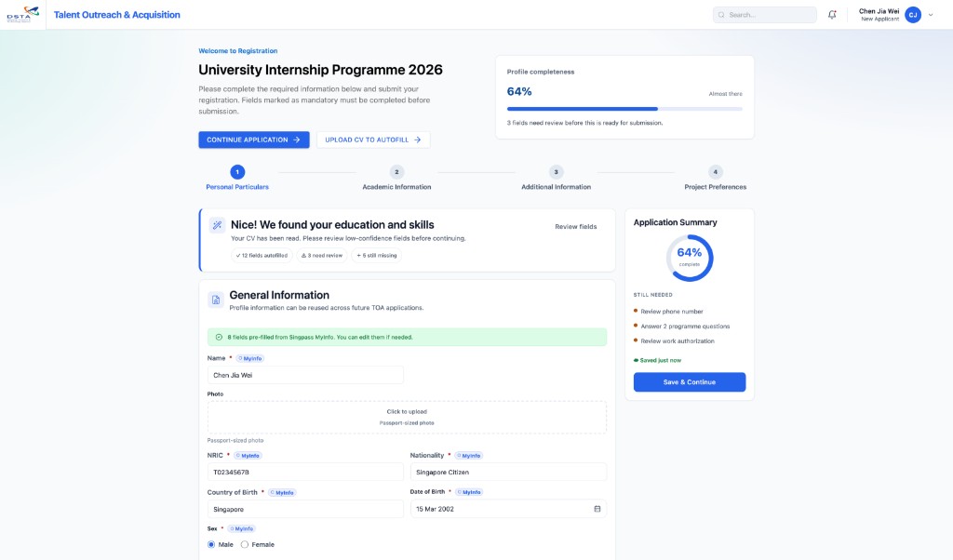This screenshot has height=560, width=953.
Task: Click the Date of Birth field
Action: pyautogui.click(x=508, y=509)
